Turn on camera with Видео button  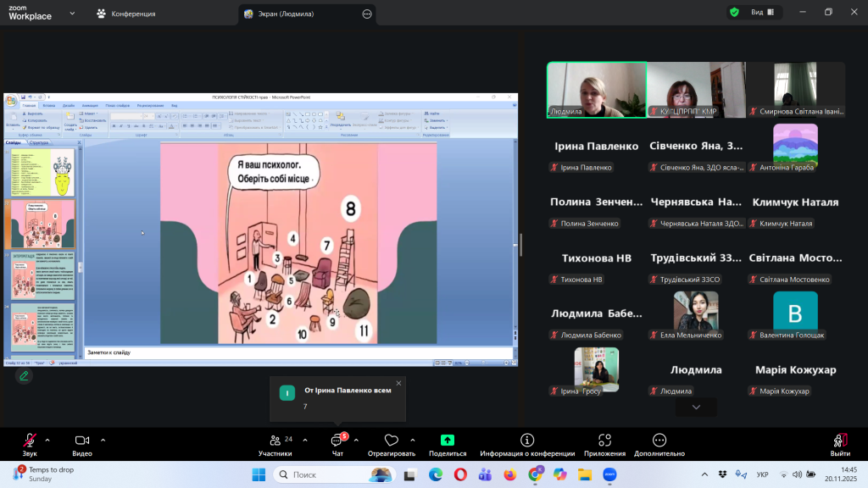click(x=82, y=441)
